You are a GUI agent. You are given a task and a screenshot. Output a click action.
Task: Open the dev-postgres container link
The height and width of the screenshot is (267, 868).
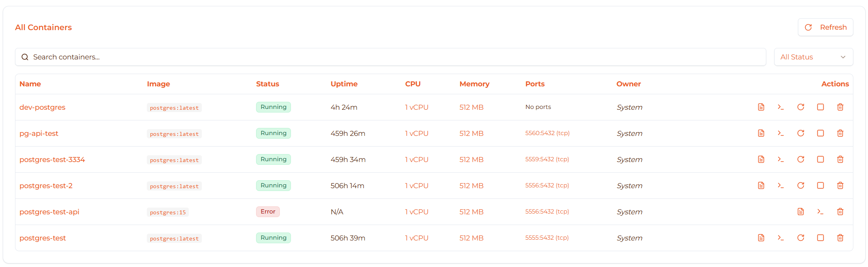pos(42,107)
